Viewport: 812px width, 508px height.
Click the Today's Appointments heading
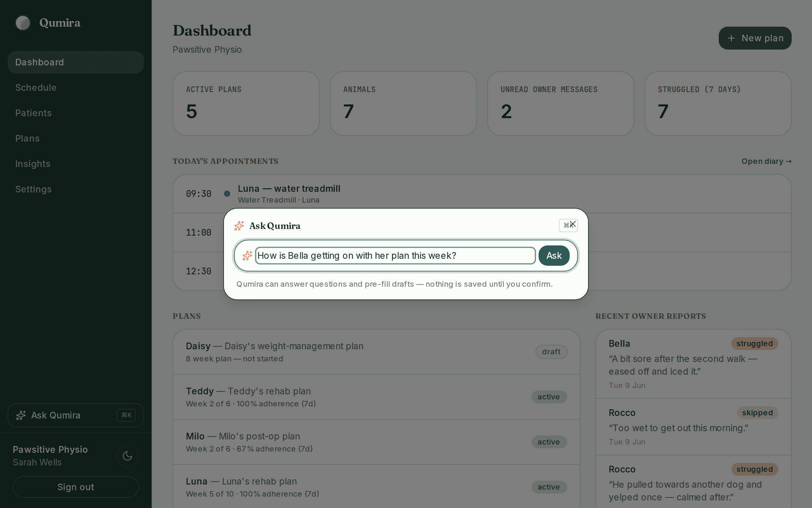[x=226, y=161]
